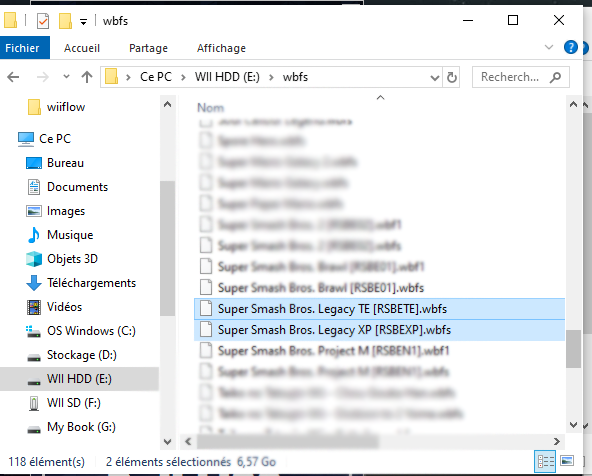
Task: Focus the Recherch... search box
Action: pyautogui.click(x=521, y=77)
